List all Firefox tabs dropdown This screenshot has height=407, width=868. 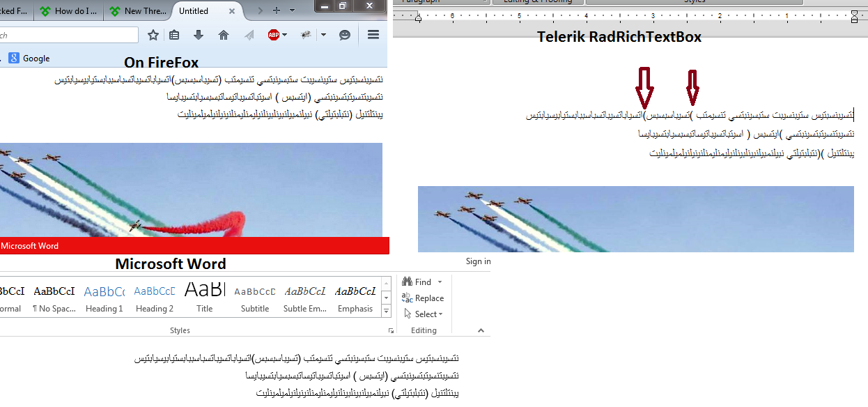pyautogui.click(x=292, y=10)
